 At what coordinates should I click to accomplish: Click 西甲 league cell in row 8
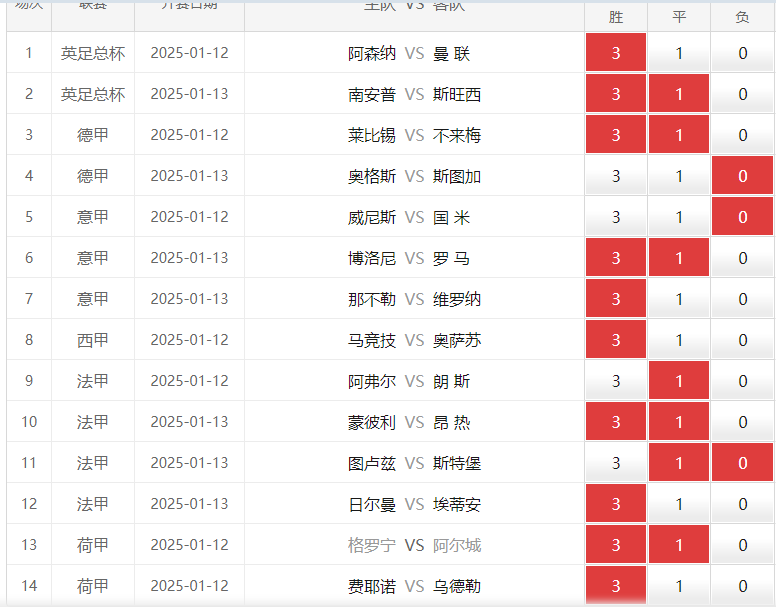pyautogui.click(x=93, y=340)
